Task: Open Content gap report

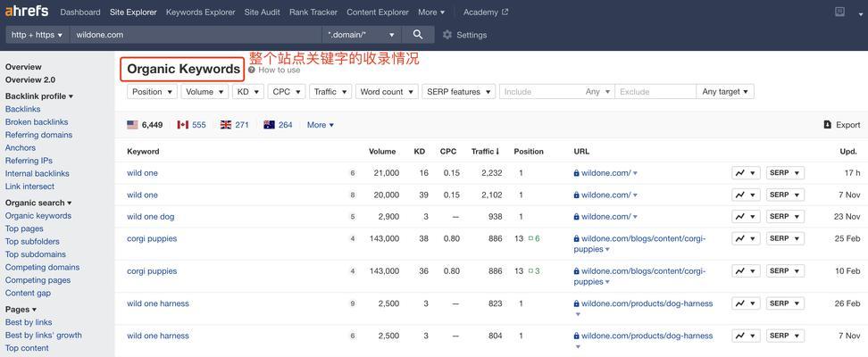Action: 28,293
